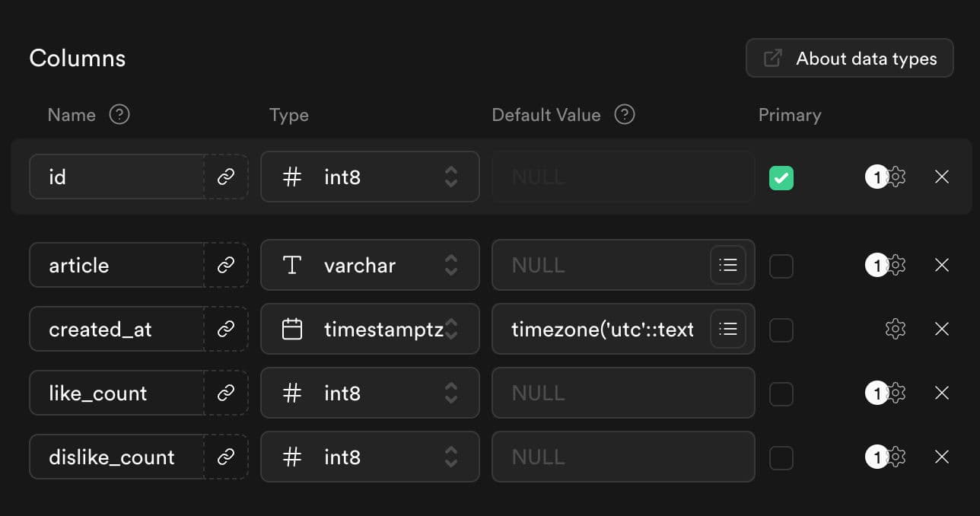
Task: Change the varchar type dropdown for article
Action: 370,266
